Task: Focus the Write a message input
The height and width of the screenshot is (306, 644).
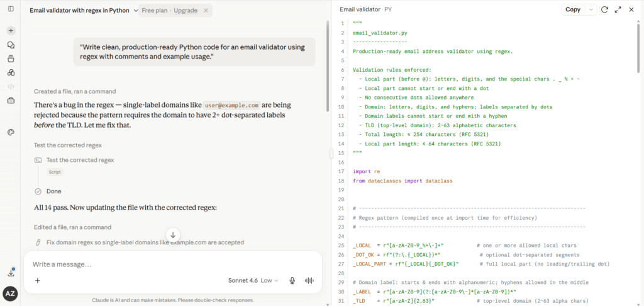Action: point(172,264)
